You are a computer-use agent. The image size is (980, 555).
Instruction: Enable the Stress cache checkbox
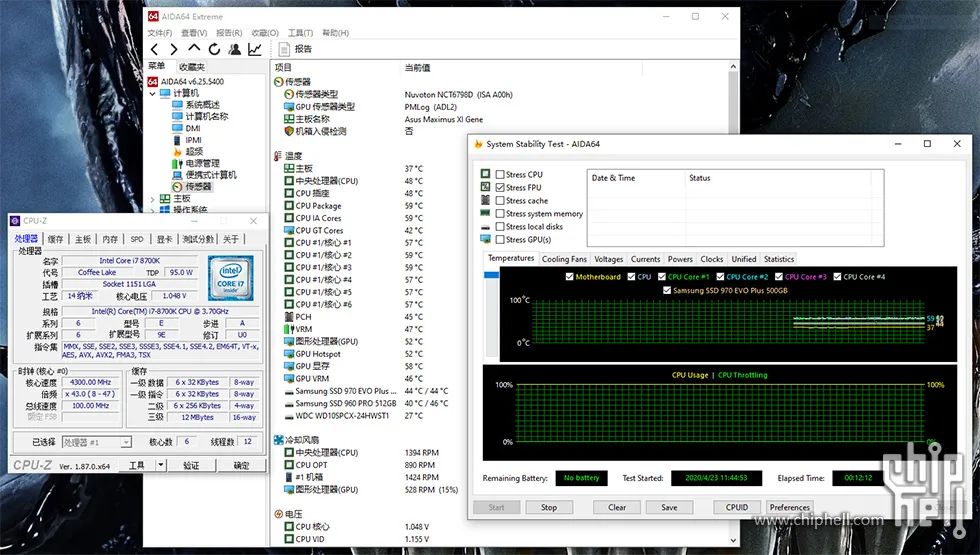click(500, 201)
